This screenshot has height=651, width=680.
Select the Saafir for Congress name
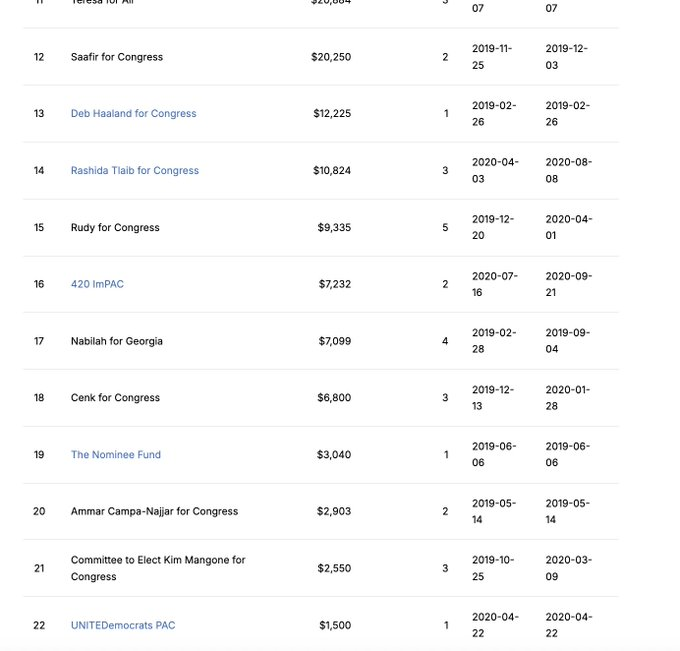(x=117, y=57)
